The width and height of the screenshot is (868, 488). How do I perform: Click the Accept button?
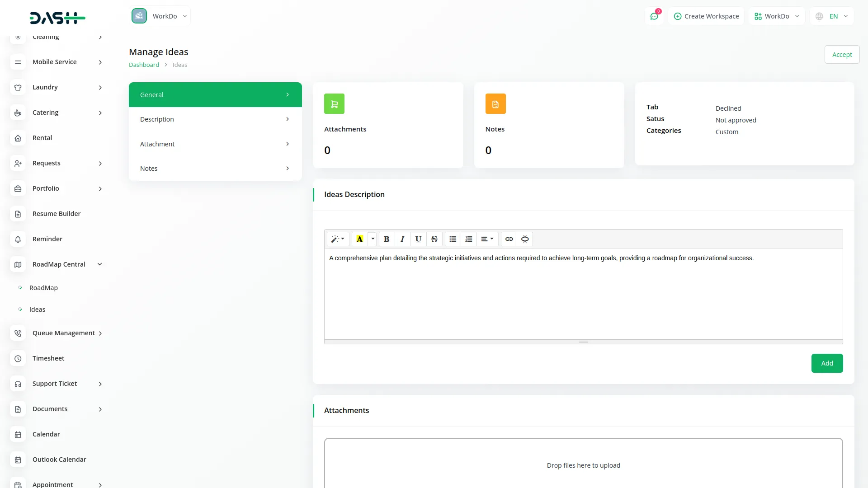coord(841,54)
